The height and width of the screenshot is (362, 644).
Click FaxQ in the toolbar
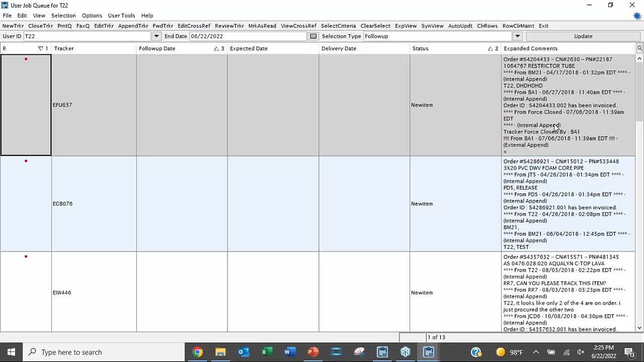[83, 26]
